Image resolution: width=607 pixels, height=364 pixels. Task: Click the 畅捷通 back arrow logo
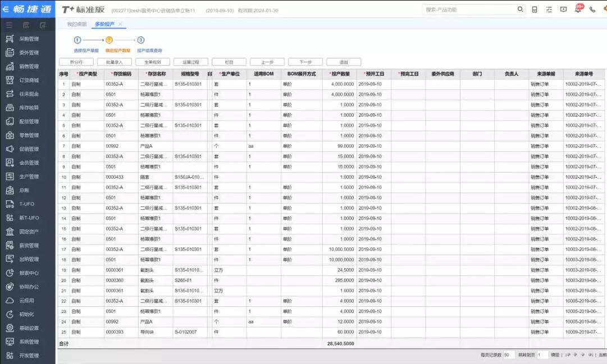pos(7,10)
